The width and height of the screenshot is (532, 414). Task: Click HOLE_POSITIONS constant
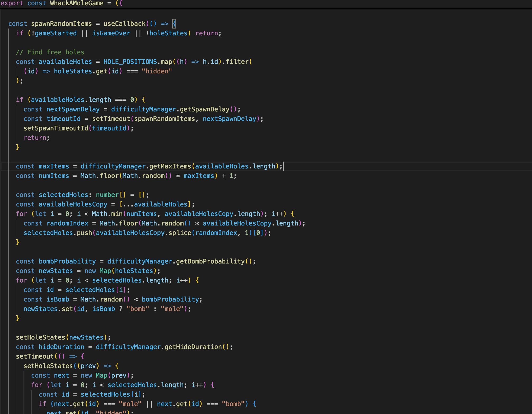tap(130, 62)
